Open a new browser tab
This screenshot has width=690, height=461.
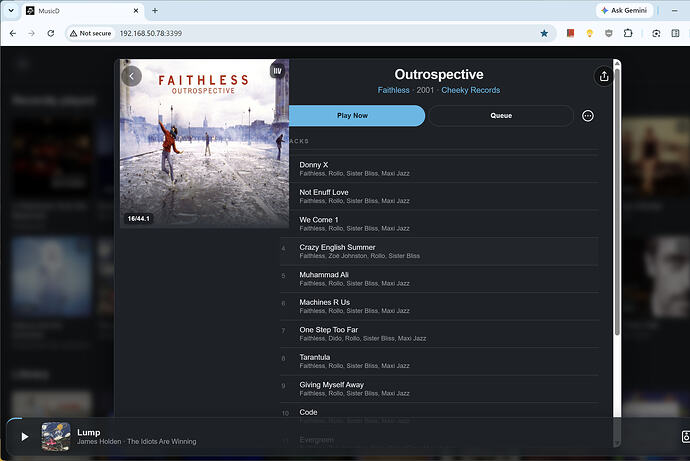click(155, 11)
